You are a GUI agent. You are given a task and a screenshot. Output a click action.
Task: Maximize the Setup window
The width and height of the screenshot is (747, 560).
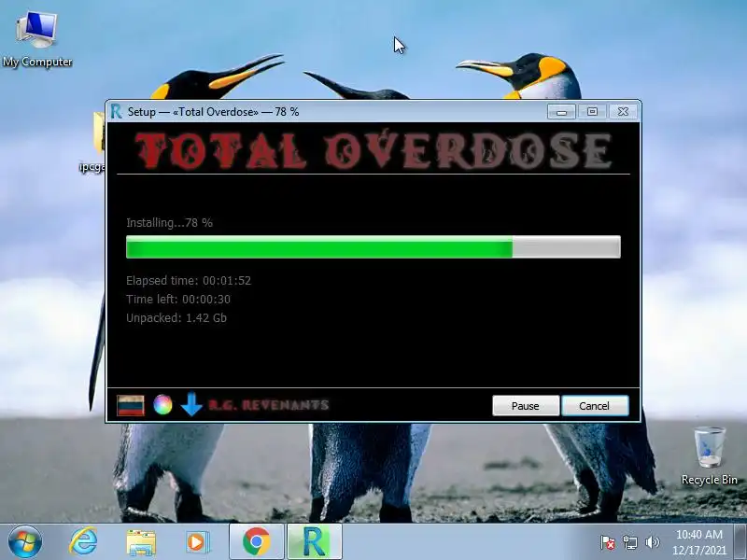[x=592, y=111]
